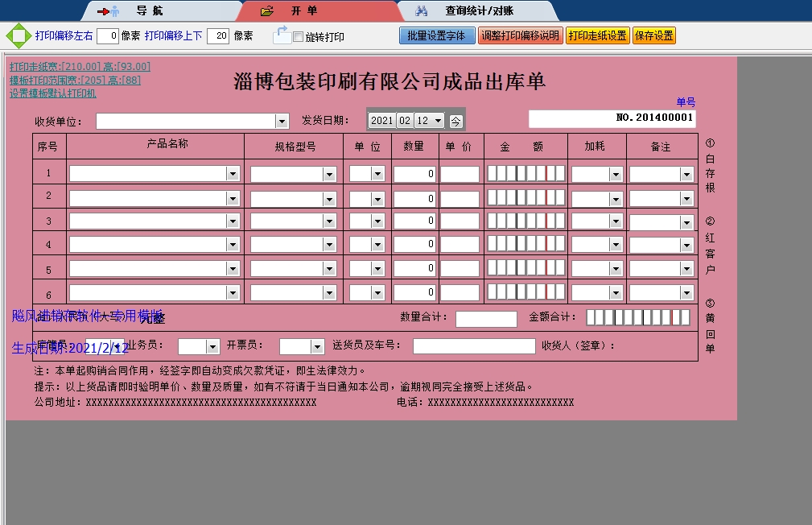Click the 设置模板默认打印机 link
This screenshot has height=525, width=812.
[53, 93]
